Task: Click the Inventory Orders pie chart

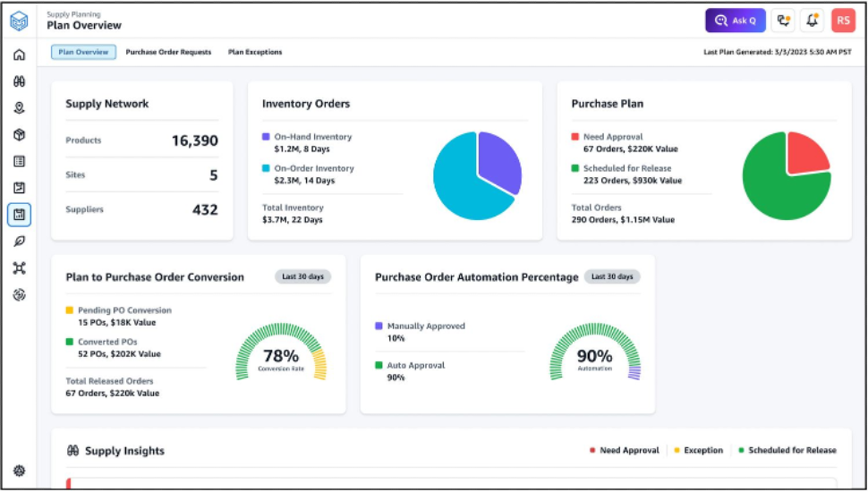Action: tap(477, 175)
